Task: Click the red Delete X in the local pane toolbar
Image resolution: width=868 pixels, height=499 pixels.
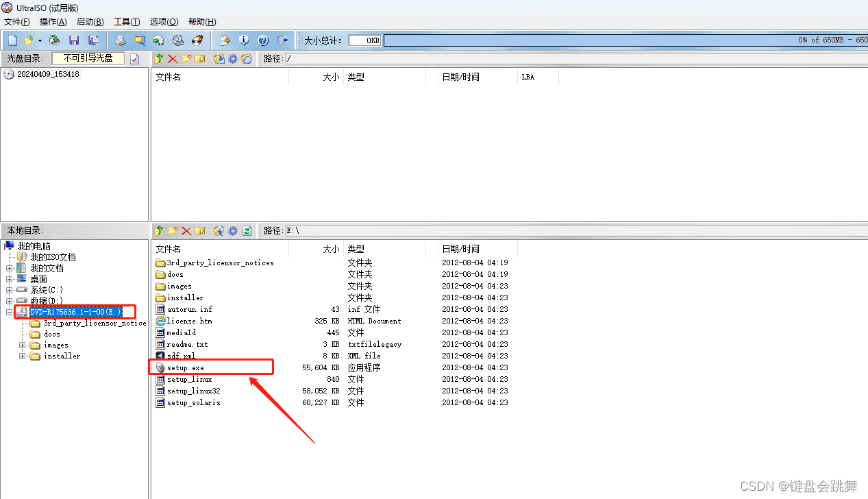Action: click(186, 231)
